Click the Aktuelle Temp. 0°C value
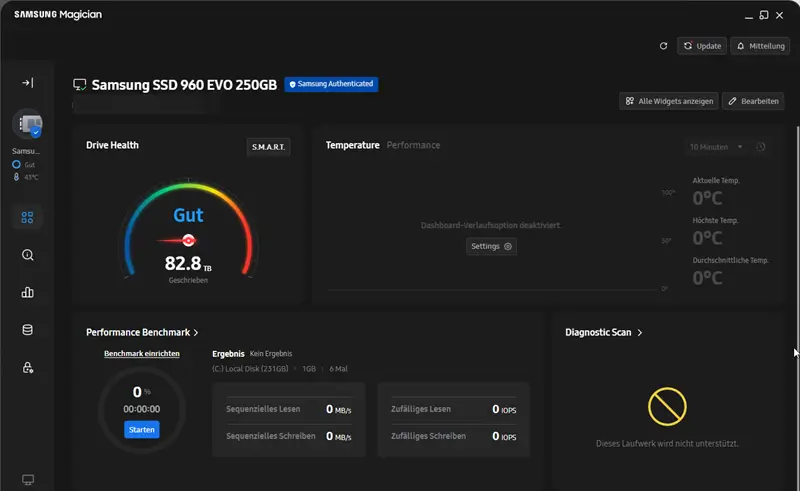The image size is (800, 491). 707,198
